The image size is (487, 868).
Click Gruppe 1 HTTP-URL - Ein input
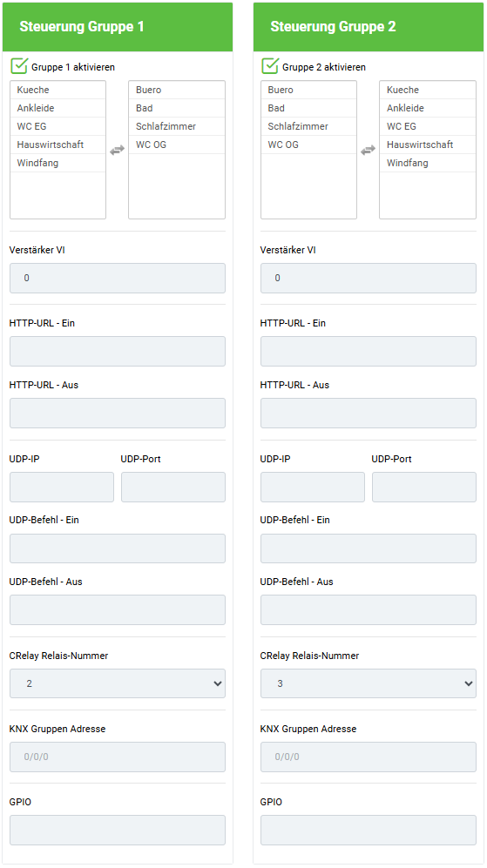(118, 351)
